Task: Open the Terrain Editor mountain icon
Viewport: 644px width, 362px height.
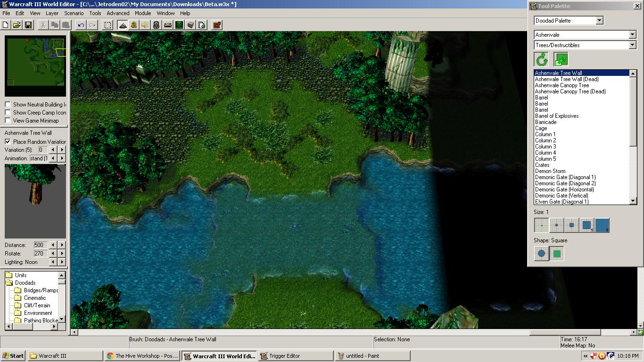Action: pyautogui.click(x=123, y=25)
